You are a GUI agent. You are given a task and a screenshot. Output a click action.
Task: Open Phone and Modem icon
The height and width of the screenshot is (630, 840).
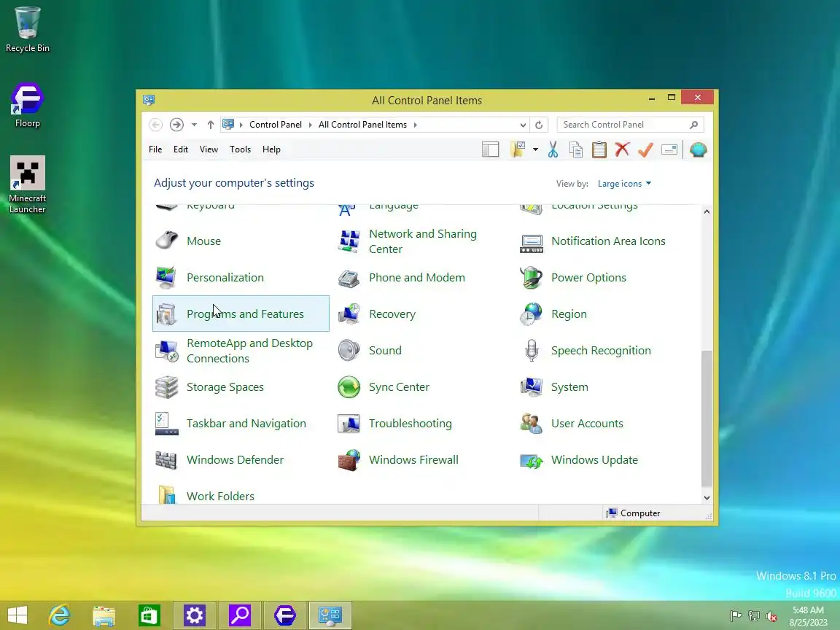[x=349, y=278]
